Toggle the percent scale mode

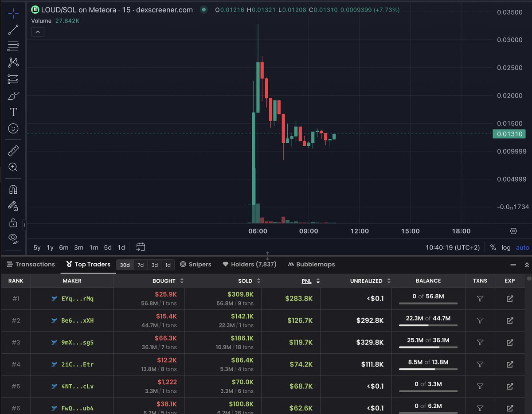(x=493, y=248)
